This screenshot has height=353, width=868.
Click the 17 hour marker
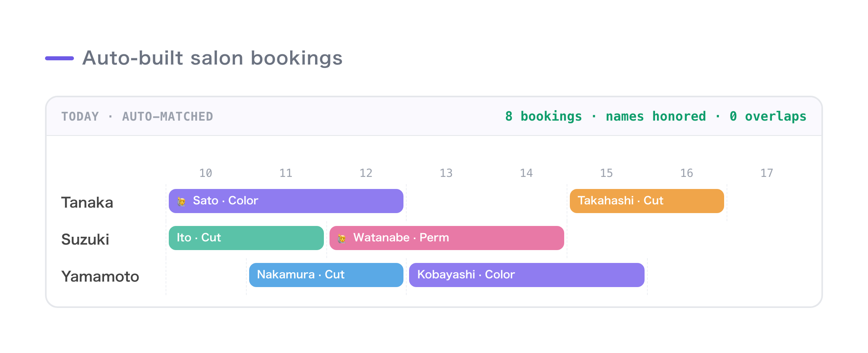[767, 173]
